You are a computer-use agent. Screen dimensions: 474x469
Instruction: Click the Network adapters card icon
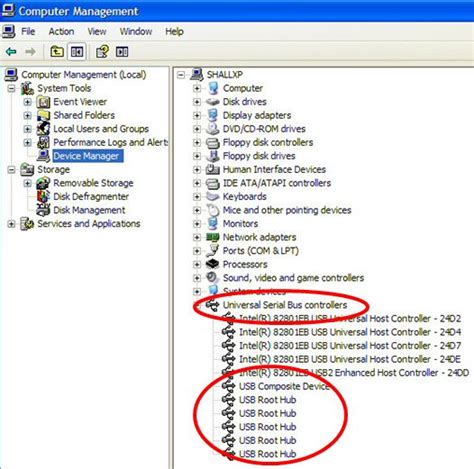pos(212,237)
